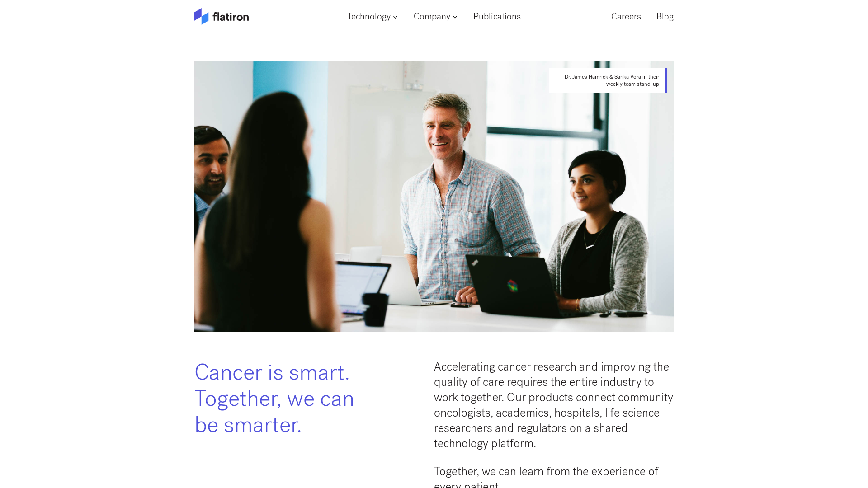Click the black coffee cup on the table

point(375,309)
